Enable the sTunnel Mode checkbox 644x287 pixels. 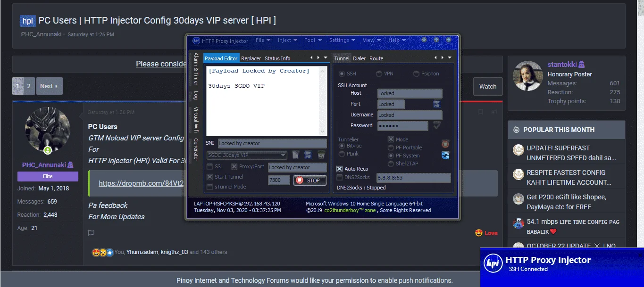coord(209,187)
